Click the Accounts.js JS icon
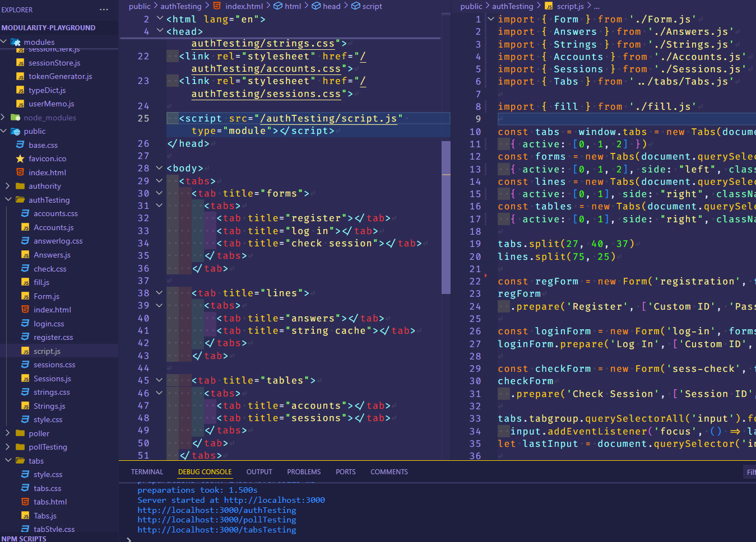 25,227
